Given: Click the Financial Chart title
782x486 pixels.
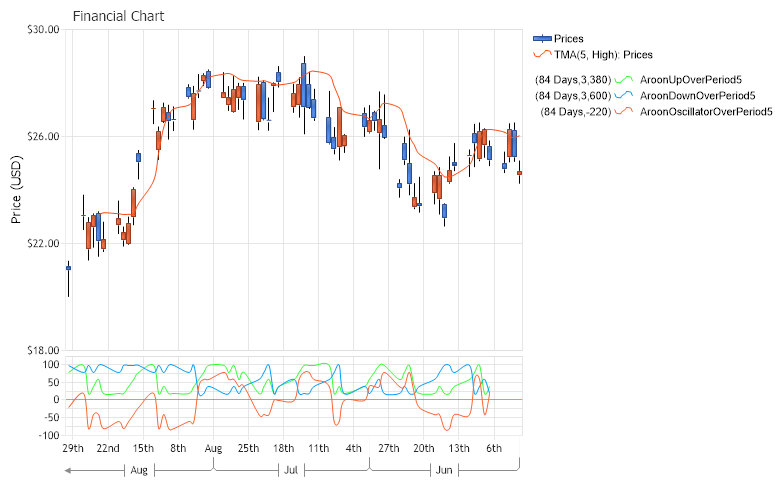Looking at the screenshot, I should 119,17.
